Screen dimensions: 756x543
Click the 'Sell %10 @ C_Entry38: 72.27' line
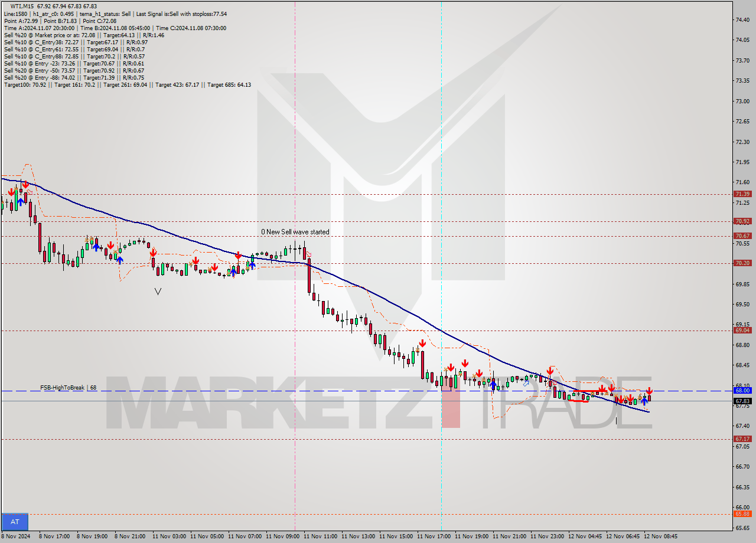pos(76,42)
